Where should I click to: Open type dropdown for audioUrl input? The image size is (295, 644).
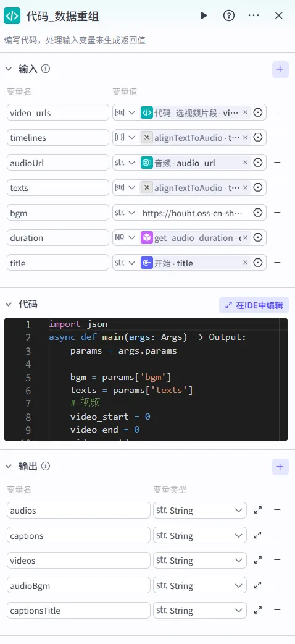pos(125,163)
